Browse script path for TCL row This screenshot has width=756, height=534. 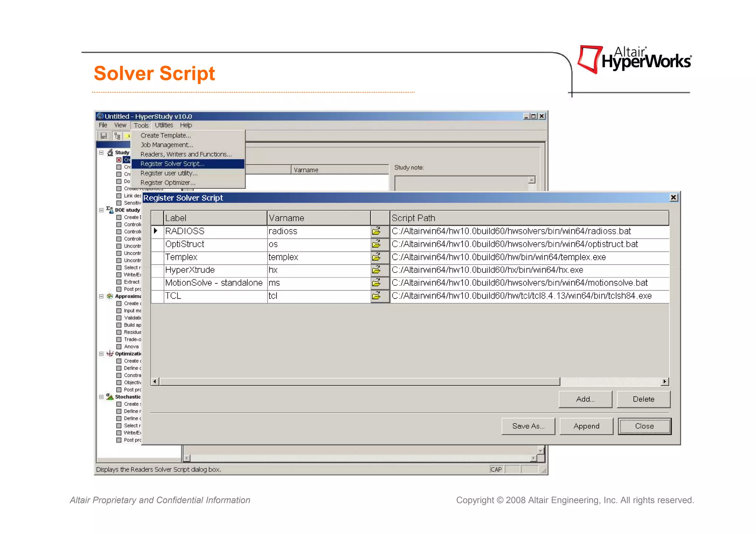coord(380,296)
